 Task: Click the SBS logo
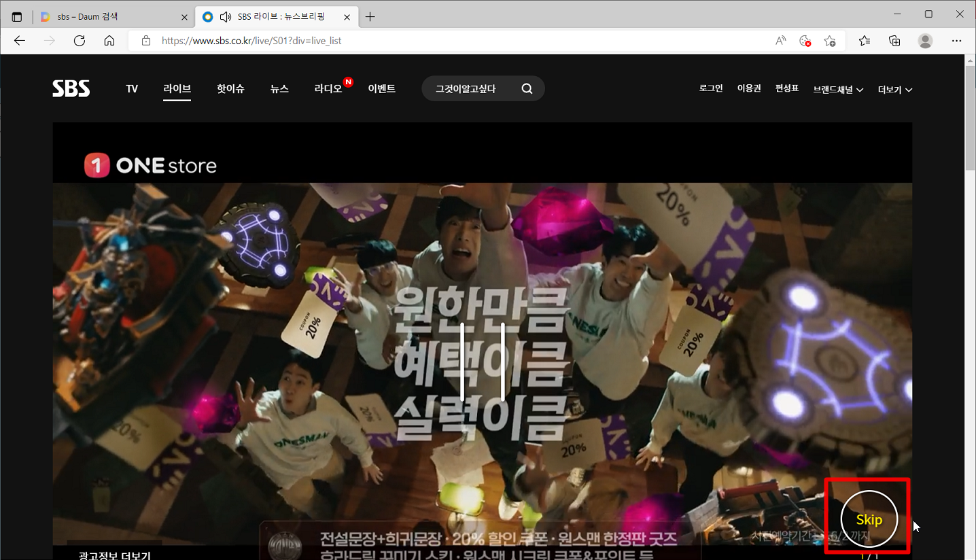(x=71, y=88)
